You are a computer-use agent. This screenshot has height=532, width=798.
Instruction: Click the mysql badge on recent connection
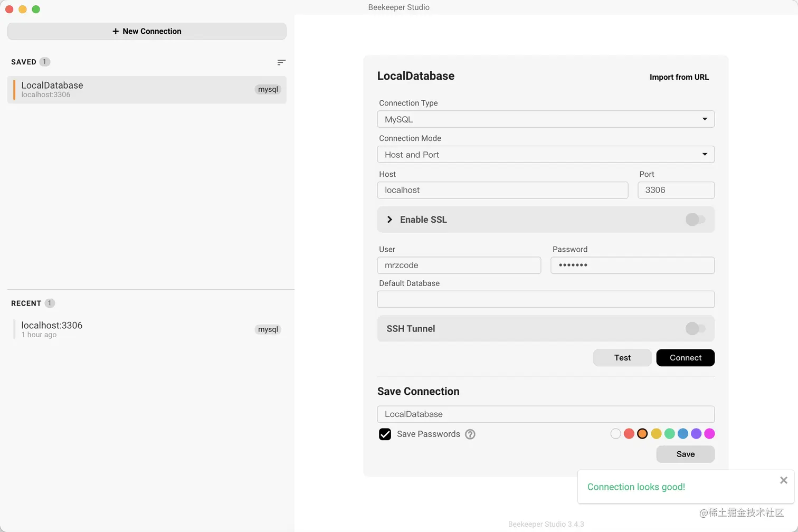[x=268, y=329]
